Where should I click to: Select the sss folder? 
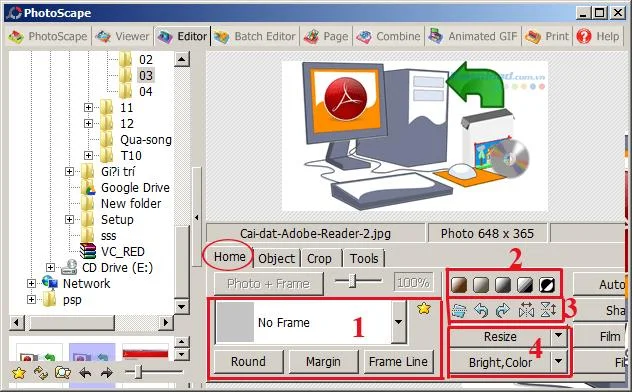(108, 236)
